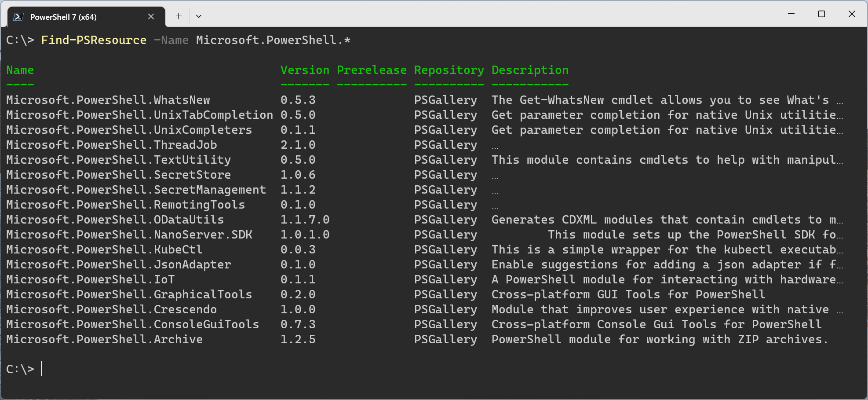Screen dimensions: 868x400
Task: Select the Microsoft.PowerShell.KubeCtl line
Action: (x=104, y=250)
